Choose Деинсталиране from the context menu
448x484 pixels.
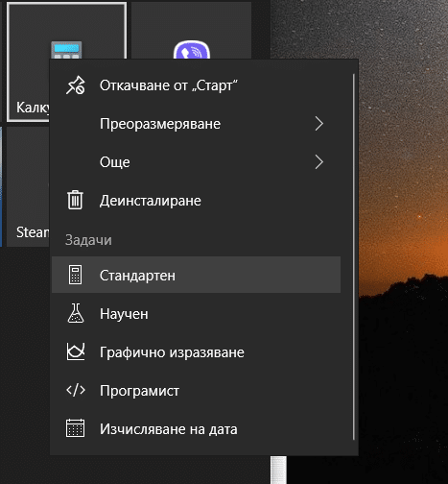[x=196, y=201]
